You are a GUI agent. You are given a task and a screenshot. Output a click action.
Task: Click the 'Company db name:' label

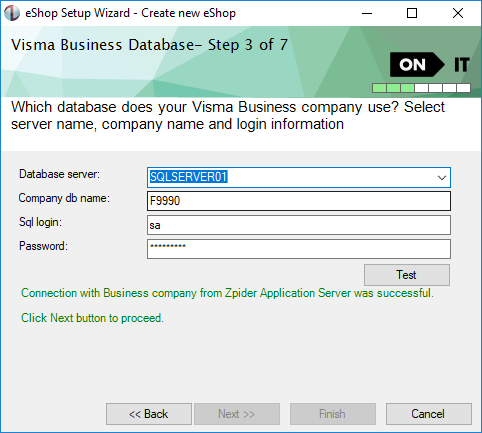tap(64, 198)
